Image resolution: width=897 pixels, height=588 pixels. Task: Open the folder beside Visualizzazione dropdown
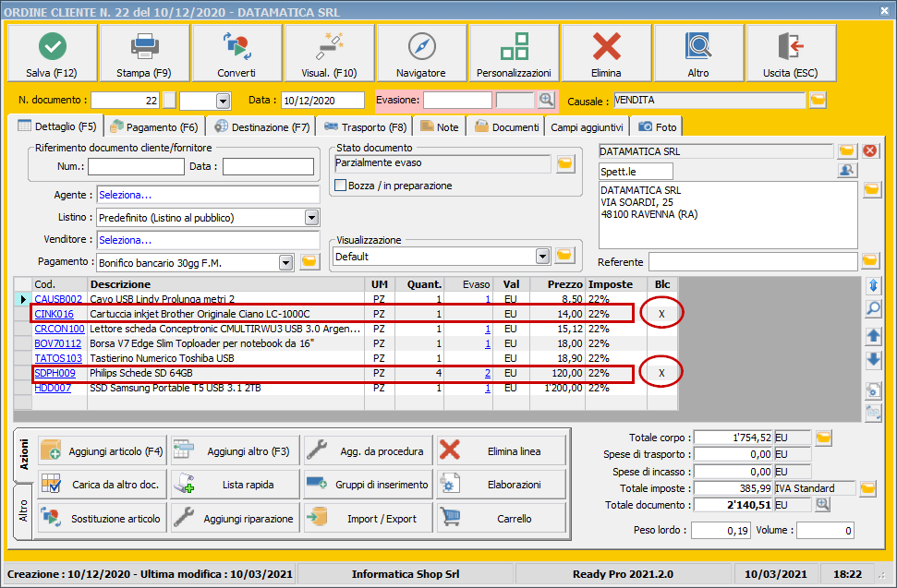(564, 256)
